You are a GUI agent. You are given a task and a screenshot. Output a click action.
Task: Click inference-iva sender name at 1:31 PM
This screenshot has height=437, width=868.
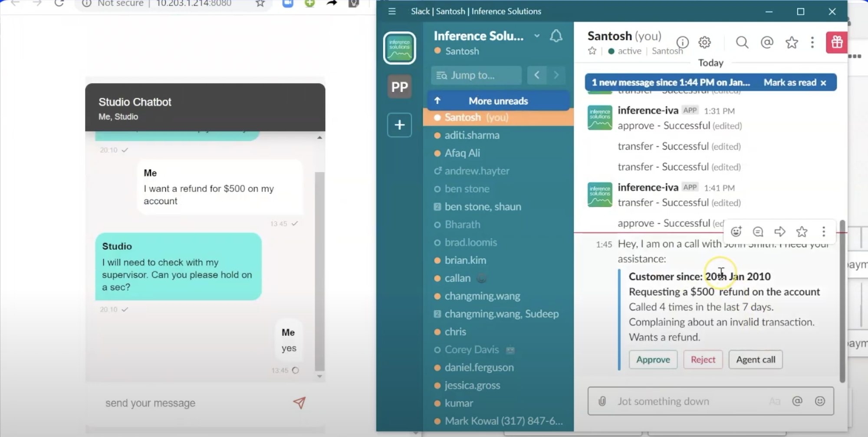coord(648,110)
